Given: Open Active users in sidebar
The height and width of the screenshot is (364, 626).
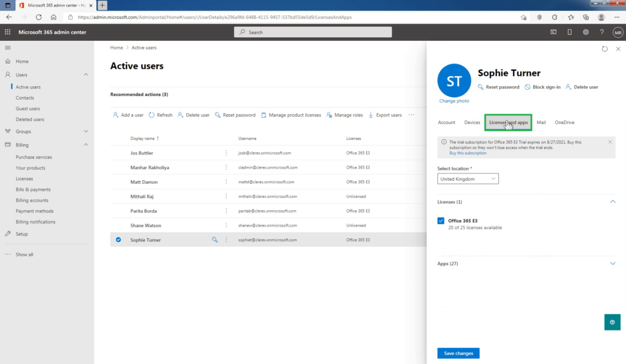Looking at the screenshot, I should tap(28, 87).
